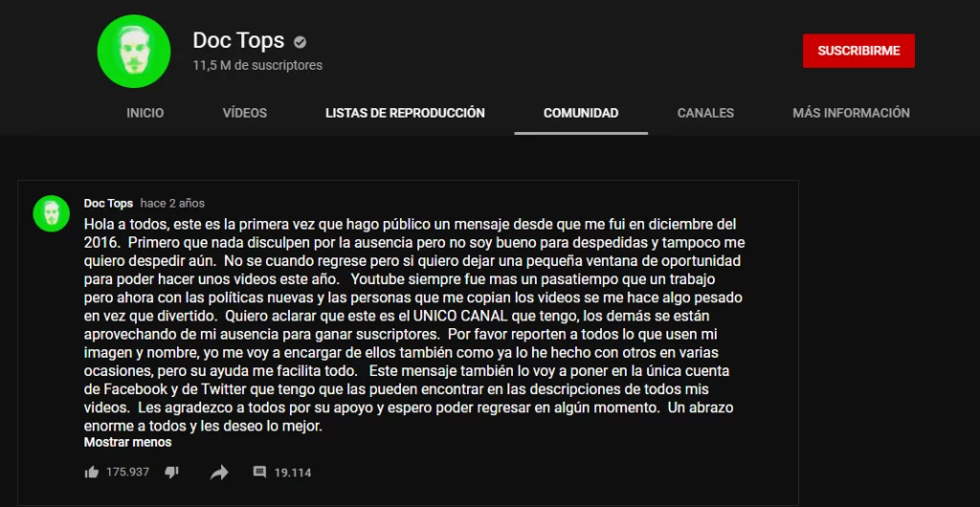
Task: View the MÁS INFORMACIÓN tab
Action: (851, 113)
